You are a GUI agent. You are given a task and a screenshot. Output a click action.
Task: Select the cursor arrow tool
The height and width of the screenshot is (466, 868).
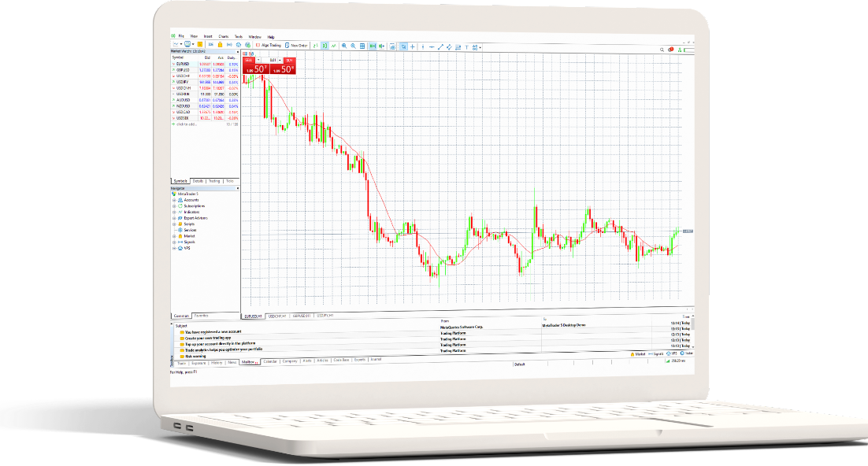(x=403, y=46)
